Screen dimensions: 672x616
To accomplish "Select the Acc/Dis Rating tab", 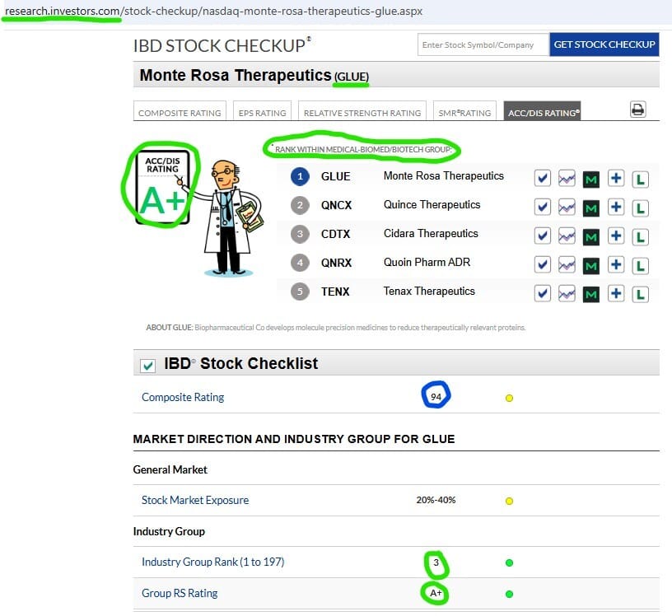I will (x=542, y=111).
